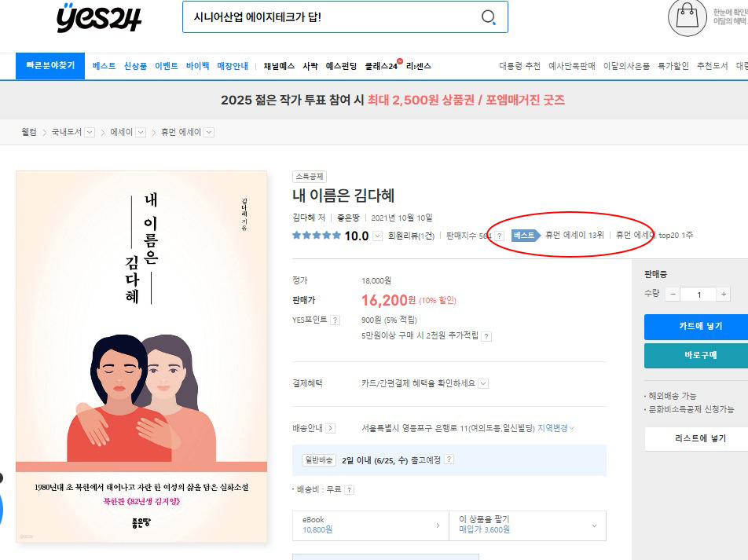The height and width of the screenshot is (560, 748).
Task: Open the 빠른분야찾기 category menu
Action: [x=50, y=66]
